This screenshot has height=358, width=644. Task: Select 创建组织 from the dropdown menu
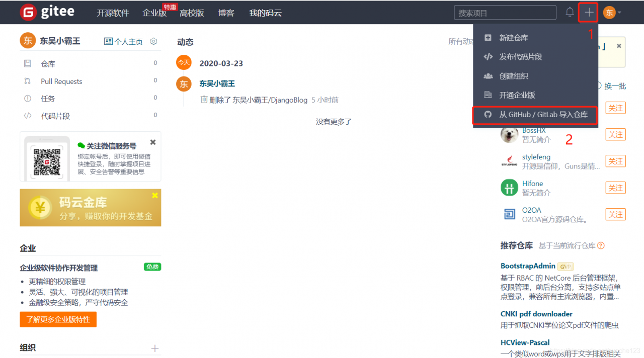(x=535, y=76)
